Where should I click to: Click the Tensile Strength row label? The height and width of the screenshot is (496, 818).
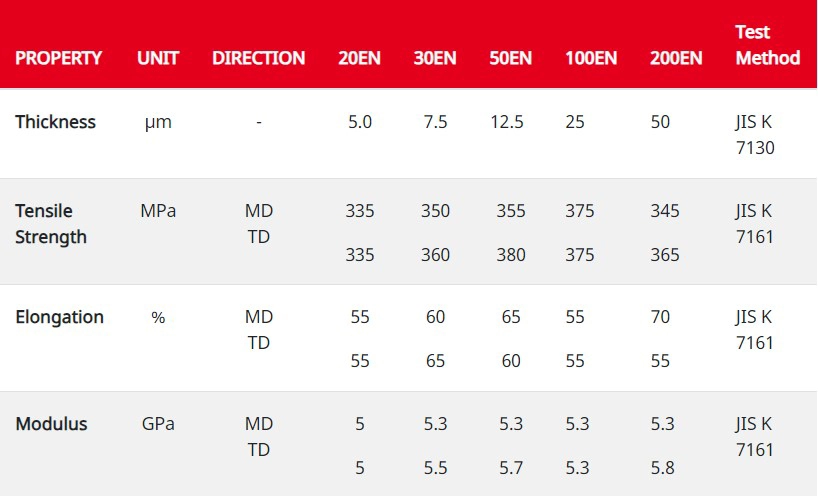tap(51, 224)
